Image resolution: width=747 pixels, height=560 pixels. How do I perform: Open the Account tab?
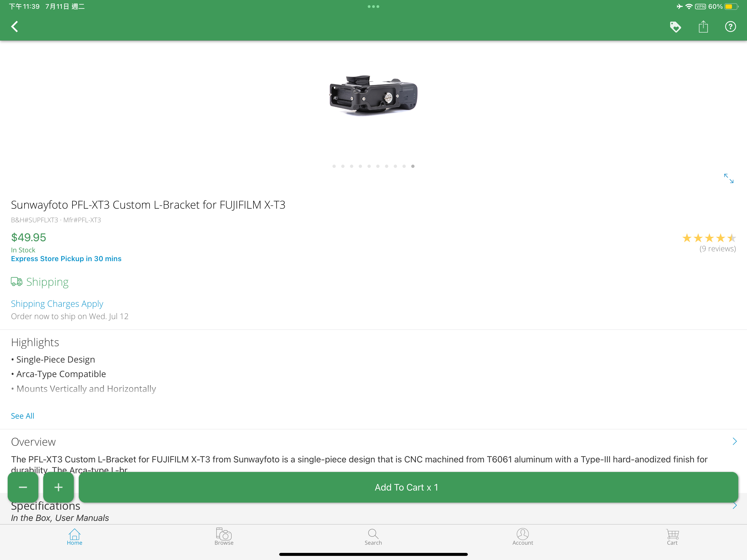(x=523, y=537)
